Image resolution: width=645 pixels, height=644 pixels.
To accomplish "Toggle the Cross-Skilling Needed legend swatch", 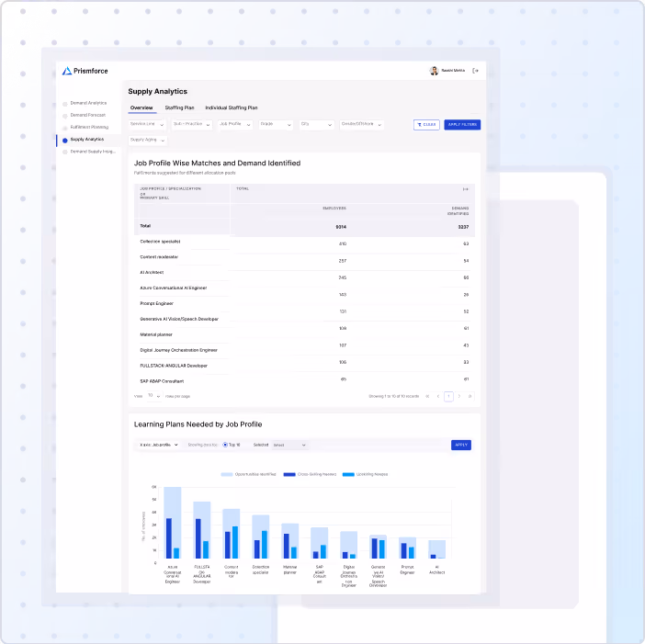I will 289,475.
